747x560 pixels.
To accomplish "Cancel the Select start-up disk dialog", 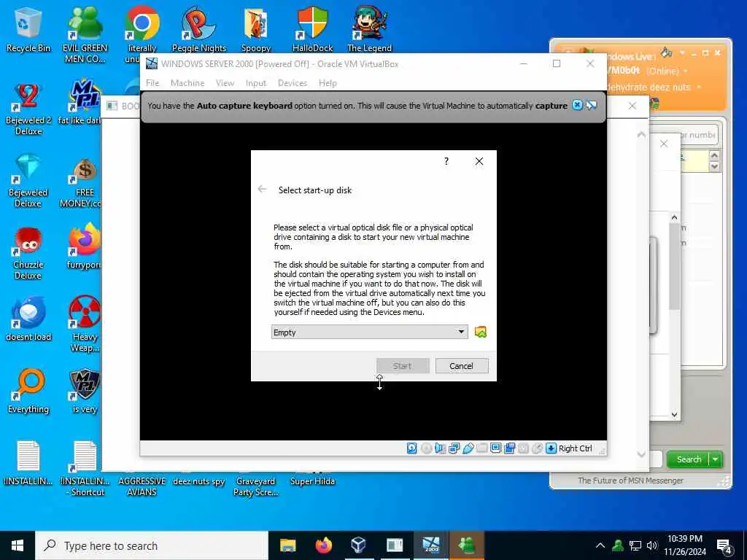I will coord(461,366).
